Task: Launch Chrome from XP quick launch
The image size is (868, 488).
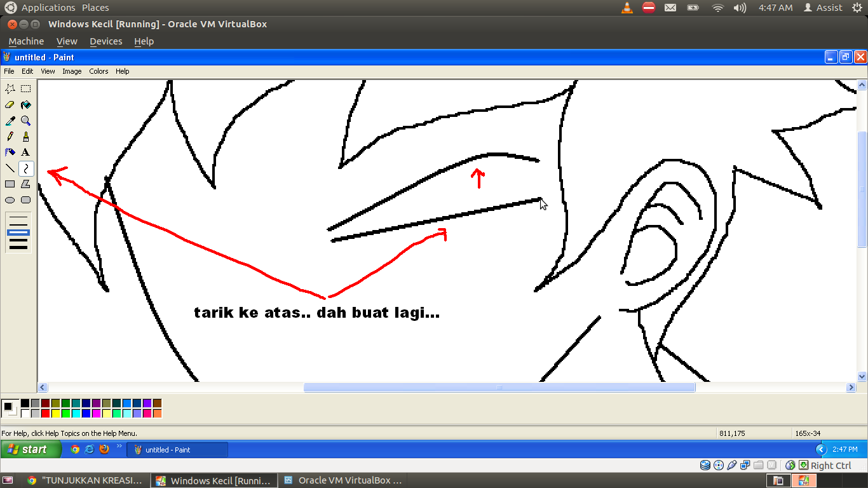Action: (75, 449)
